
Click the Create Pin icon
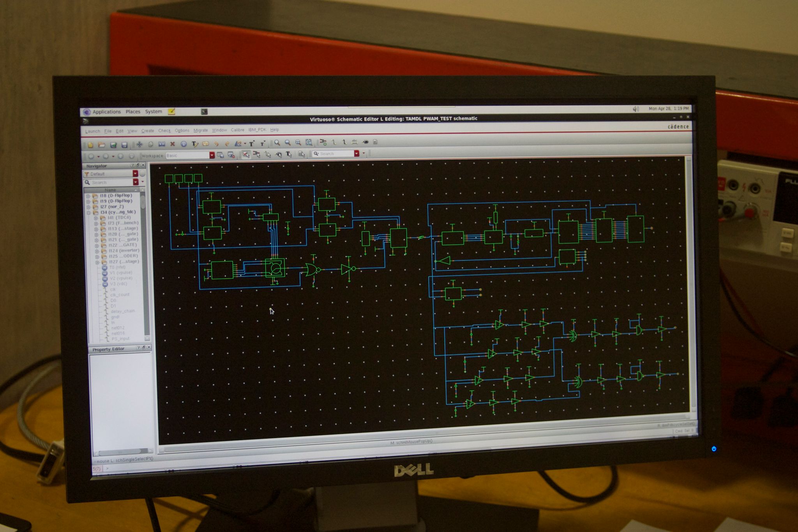pos(365,142)
